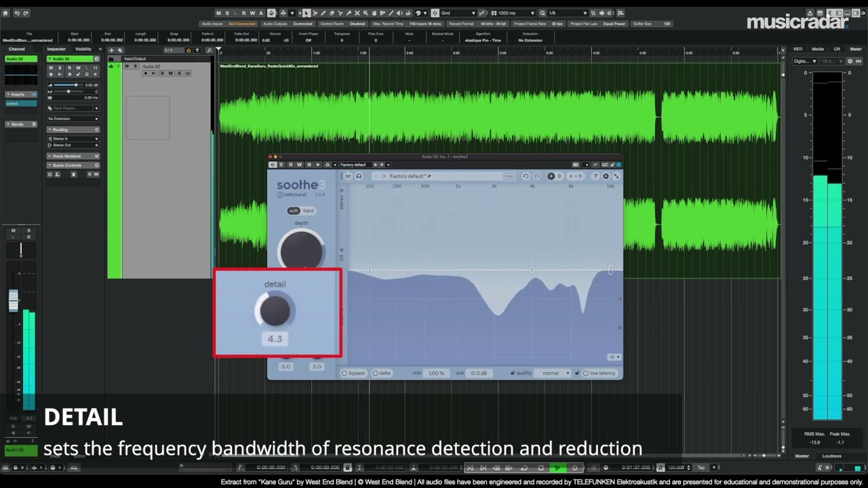Expand the Track Versions section
Screen dimensions: 868x488
(x=73, y=156)
